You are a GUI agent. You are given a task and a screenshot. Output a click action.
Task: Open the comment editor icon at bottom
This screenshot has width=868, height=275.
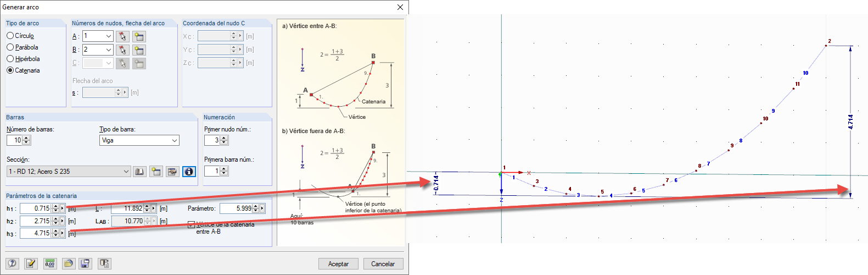tap(31, 263)
